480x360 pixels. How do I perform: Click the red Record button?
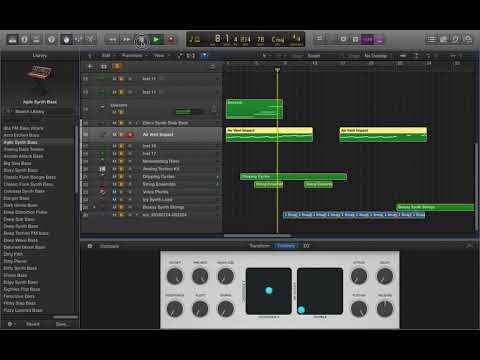pyautogui.click(x=171, y=40)
